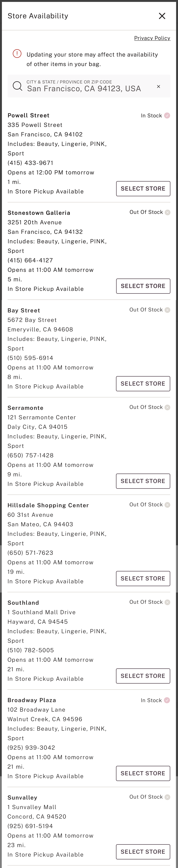
Task: Select the Stonestown Galleria store
Action: tap(143, 286)
